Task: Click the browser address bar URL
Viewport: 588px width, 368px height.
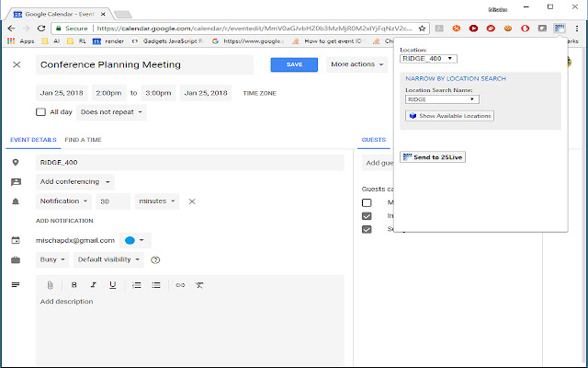Action: (254, 29)
